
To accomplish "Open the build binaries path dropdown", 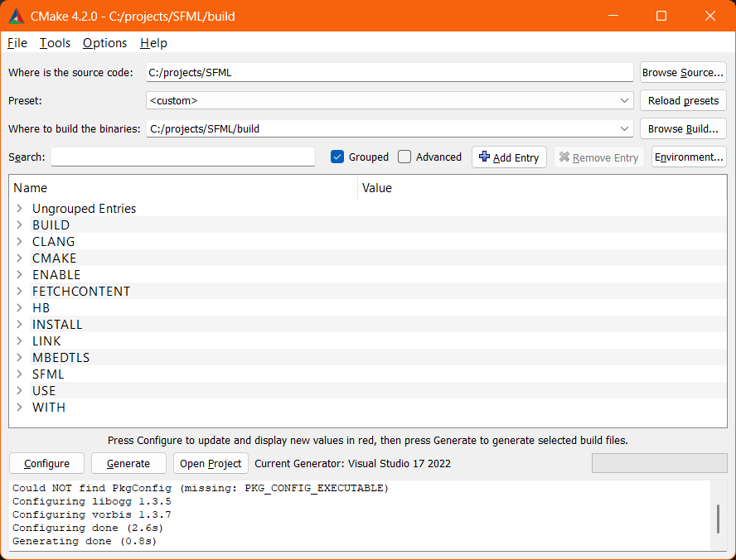I will tap(626, 128).
